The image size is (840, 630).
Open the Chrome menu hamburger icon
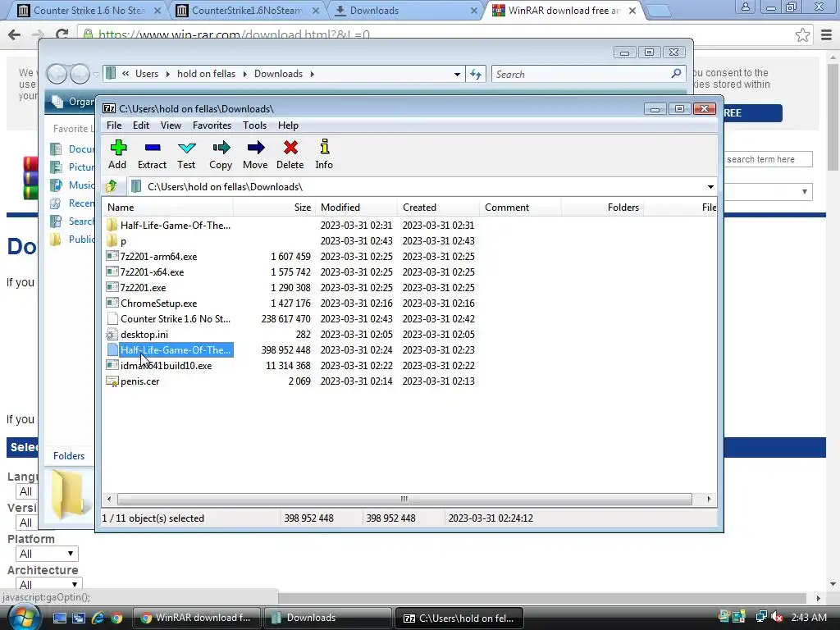tap(827, 35)
